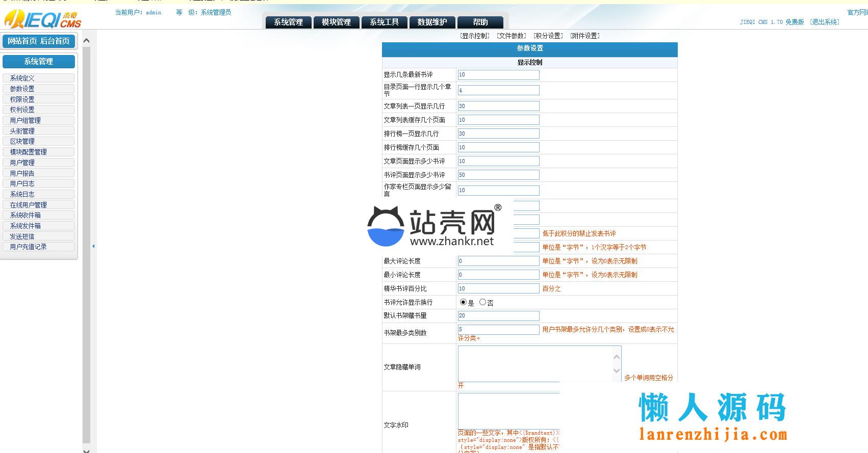Image resolution: width=868 pixels, height=453 pixels.
Task: Click the up arrow in 文章隐藏单词 textarea
Action: pos(617,357)
